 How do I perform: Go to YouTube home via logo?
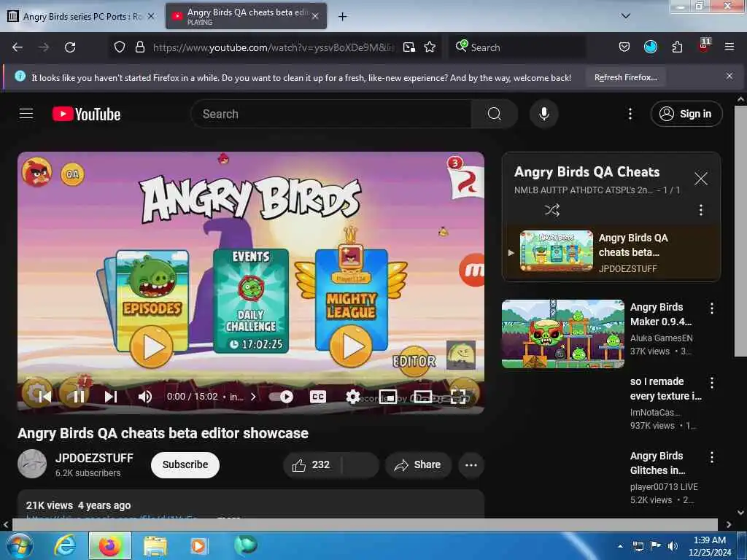point(86,114)
